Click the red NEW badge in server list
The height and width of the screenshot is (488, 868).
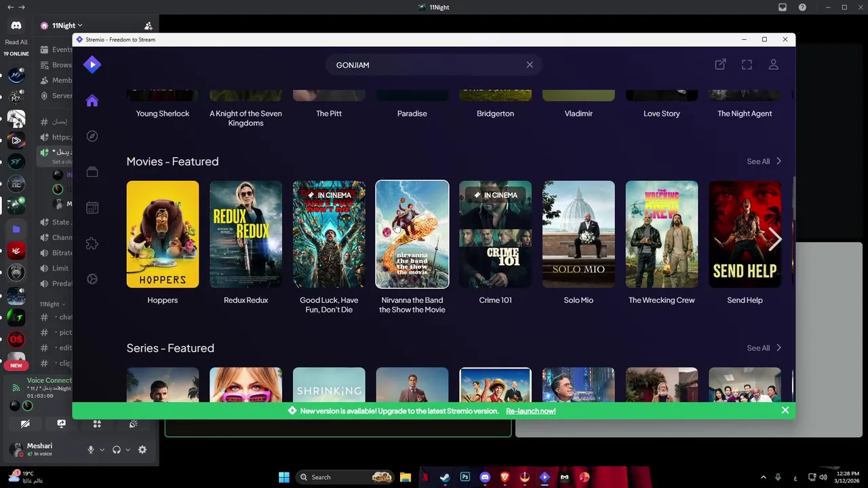click(16, 365)
